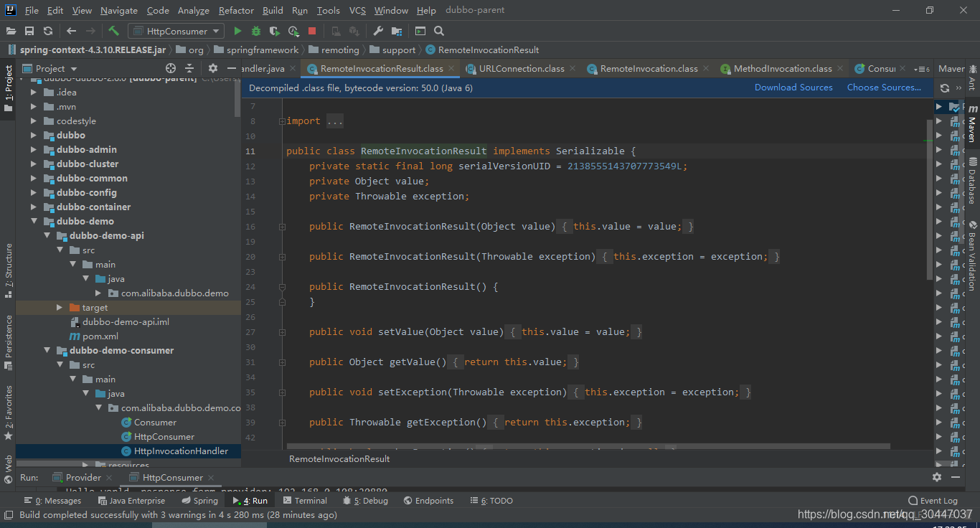This screenshot has width=980, height=528.
Task: Reimport Maven projects with the refresh icon
Action: [945, 88]
